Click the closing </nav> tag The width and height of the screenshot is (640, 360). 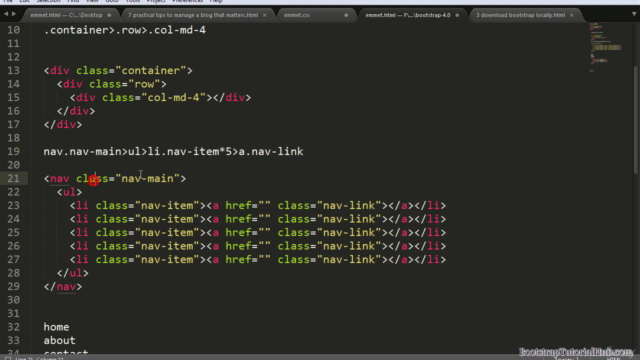coord(63,286)
